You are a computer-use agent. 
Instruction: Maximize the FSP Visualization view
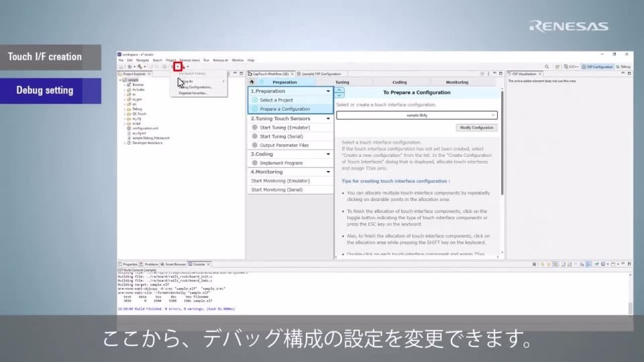[x=629, y=74]
